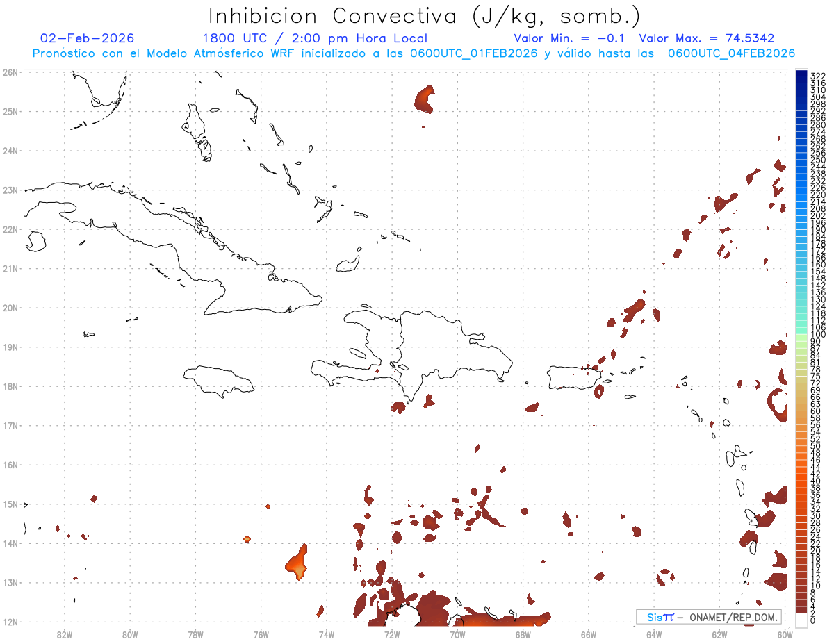The image size is (834, 644).
Task: Click the '26N' latitude label
Action: [x=10, y=72]
